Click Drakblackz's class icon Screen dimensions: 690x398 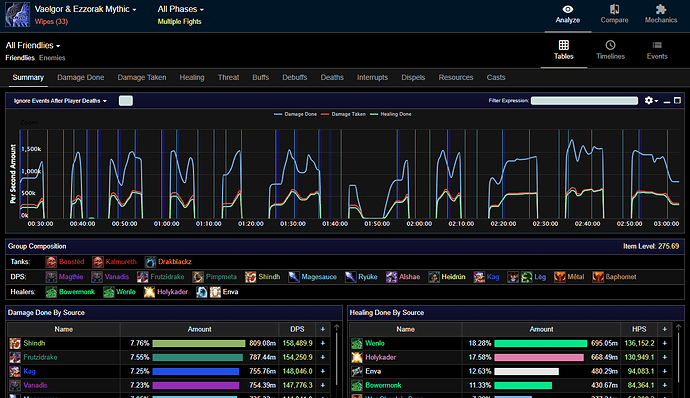coord(150,262)
